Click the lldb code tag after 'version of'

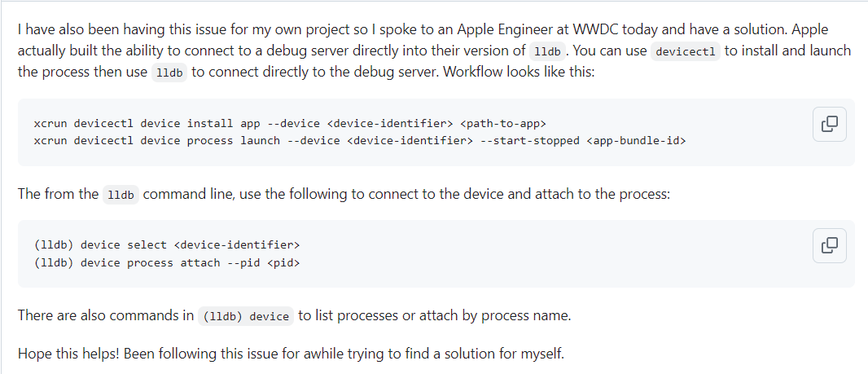548,51
